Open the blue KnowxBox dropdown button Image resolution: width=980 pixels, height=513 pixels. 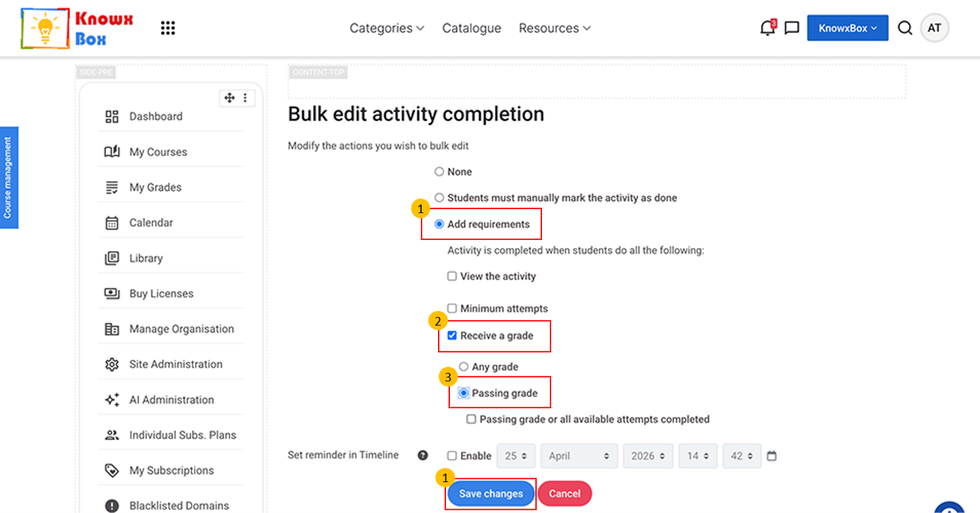click(x=848, y=28)
